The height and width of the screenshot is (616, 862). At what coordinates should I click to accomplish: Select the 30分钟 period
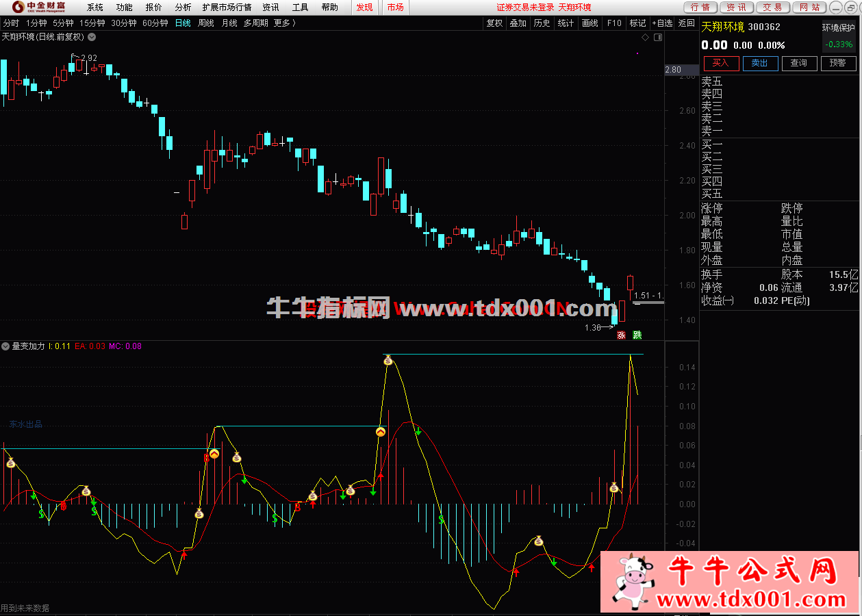click(123, 23)
